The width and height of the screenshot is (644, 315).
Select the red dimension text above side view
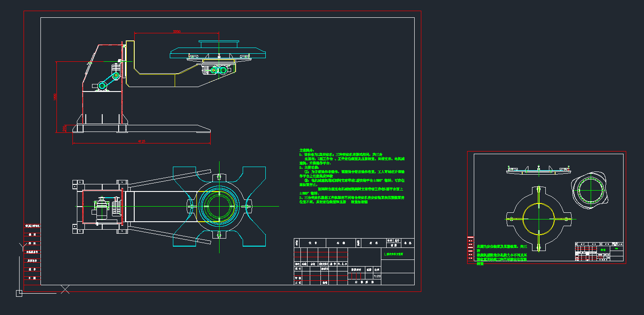(x=176, y=32)
